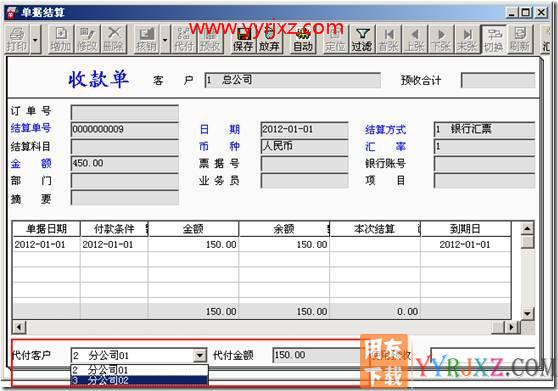Click the 结算单号 field 0000000009
Image resolution: width=558 pixels, height=391 pixels.
tap(125, 129)
